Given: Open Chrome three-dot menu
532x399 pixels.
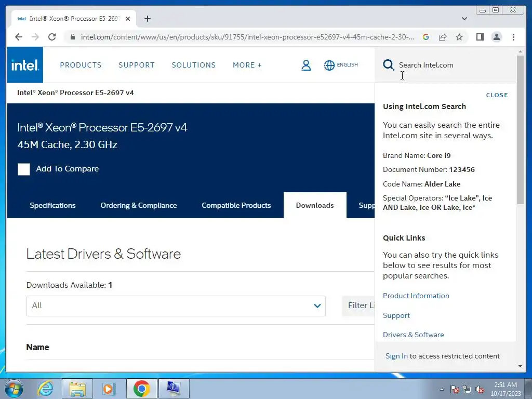Looking at the screenshot, I should [513, 37].
